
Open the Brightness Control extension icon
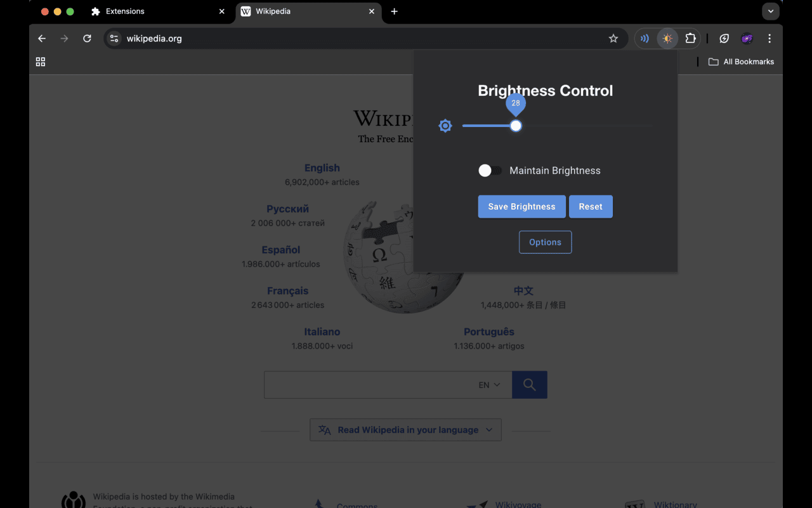pos(667,38)
